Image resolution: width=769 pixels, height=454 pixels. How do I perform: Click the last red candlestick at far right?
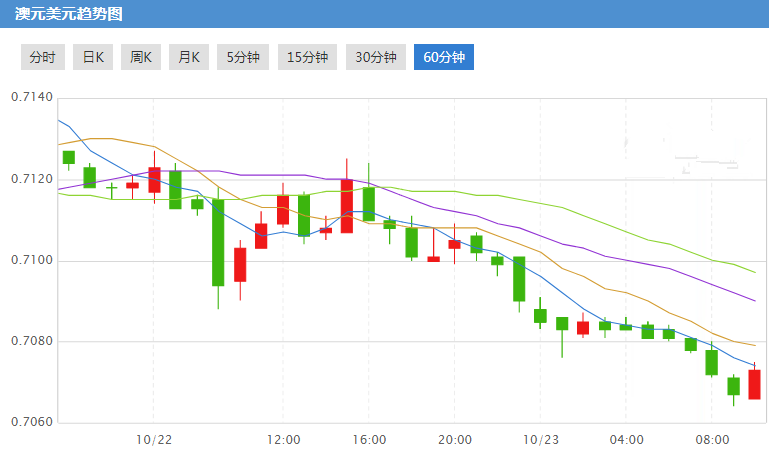754,384
